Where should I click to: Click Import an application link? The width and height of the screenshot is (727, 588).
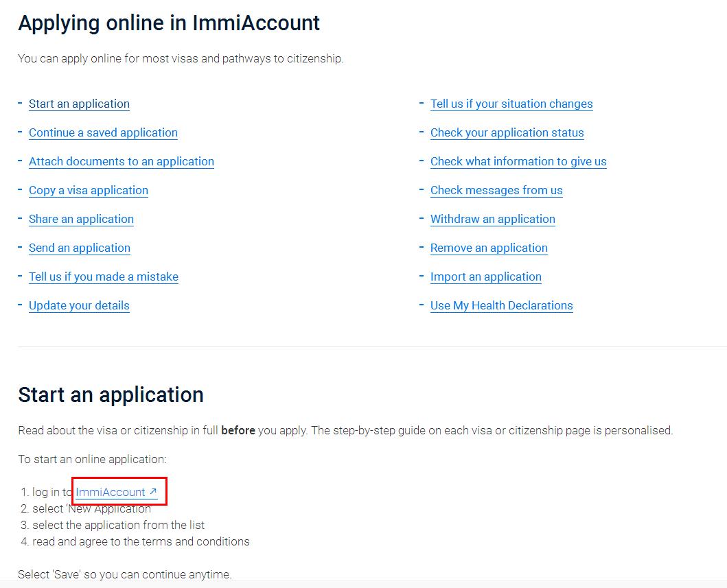click(485, 277)
